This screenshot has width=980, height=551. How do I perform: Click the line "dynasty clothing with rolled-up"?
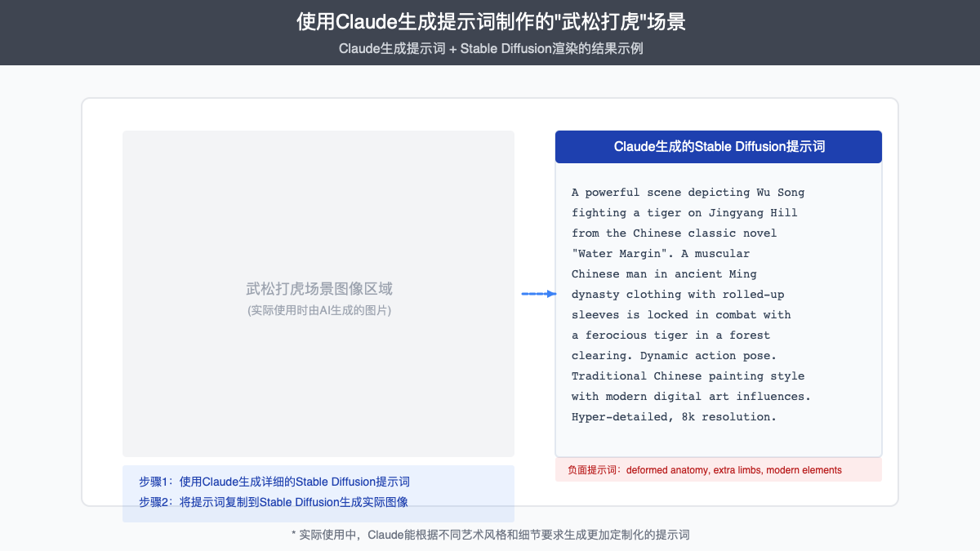click(678, 295)
